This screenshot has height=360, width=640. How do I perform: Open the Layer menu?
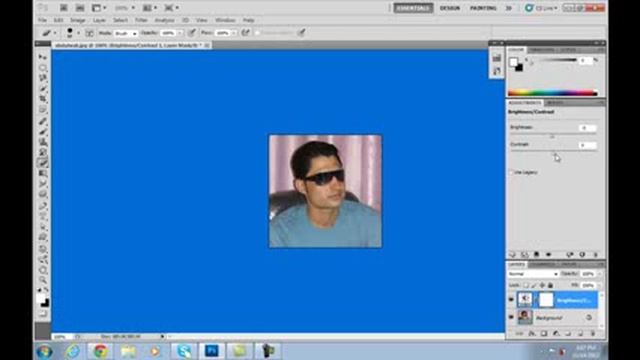point(99,20)
